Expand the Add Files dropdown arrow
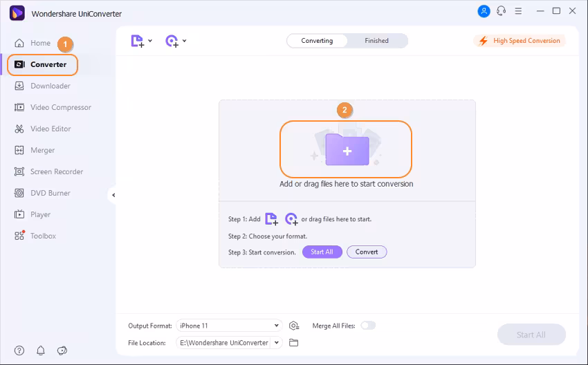 (x=150, y=41)
